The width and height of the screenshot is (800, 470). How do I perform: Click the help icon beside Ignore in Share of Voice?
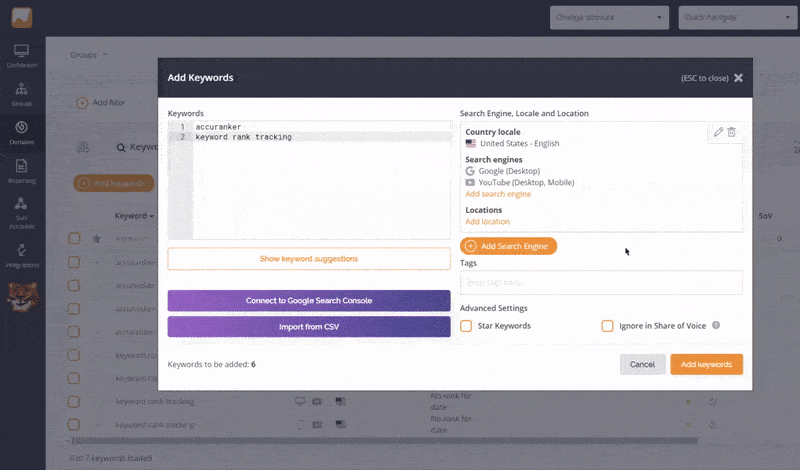716,325
